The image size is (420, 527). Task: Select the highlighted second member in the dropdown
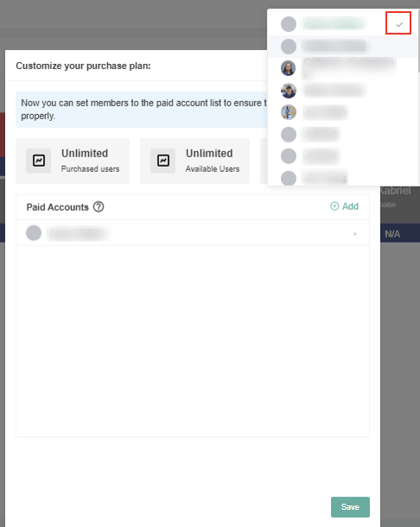pos(343,47)
